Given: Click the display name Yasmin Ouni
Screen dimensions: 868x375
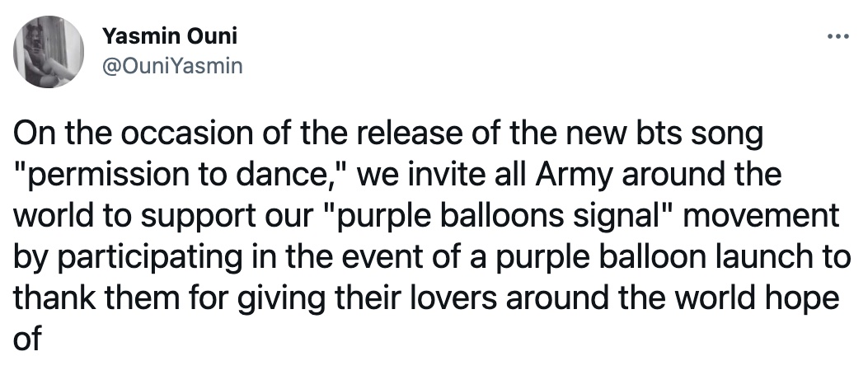Looking at the screenshot, I should click(170, 36).
